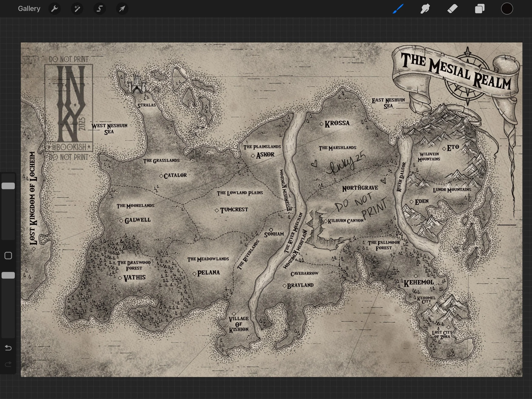Image resolution: width=532 pixels, height=399 pixels.
Task: Select the Eraser tool
Action: point(452,9)
